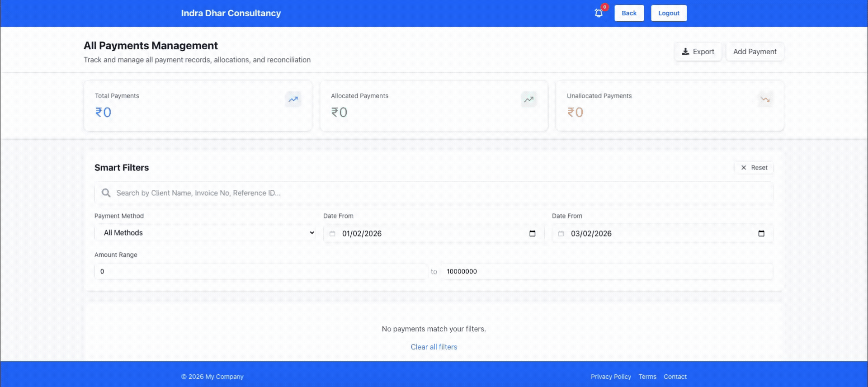868x387 pixels.
Task: Click the notification bell icon
Action: pos(599,13)
